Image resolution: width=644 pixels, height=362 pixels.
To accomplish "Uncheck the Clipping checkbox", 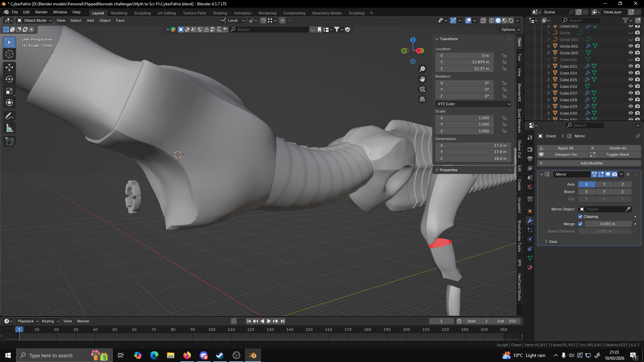I will [x=580, y=217].
